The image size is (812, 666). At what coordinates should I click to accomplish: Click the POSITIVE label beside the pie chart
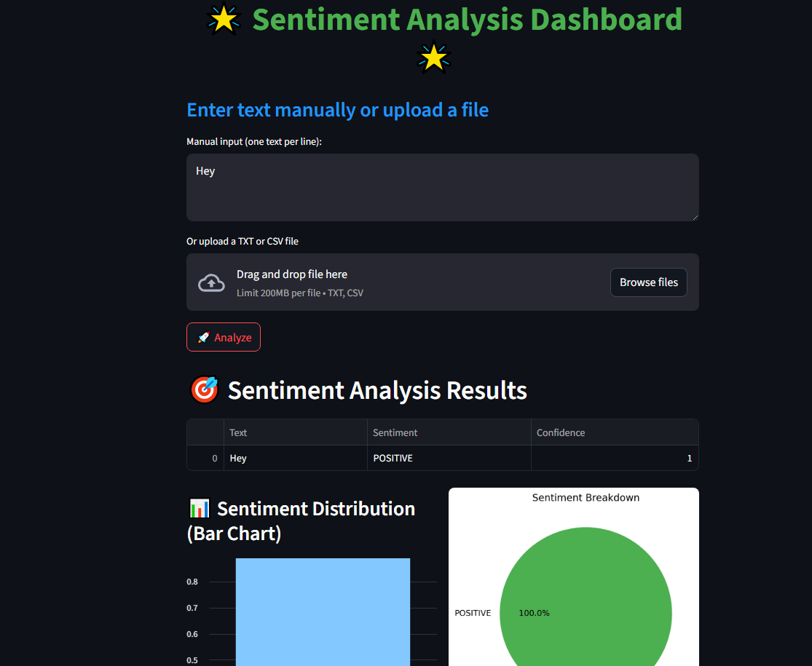(473, 613)
